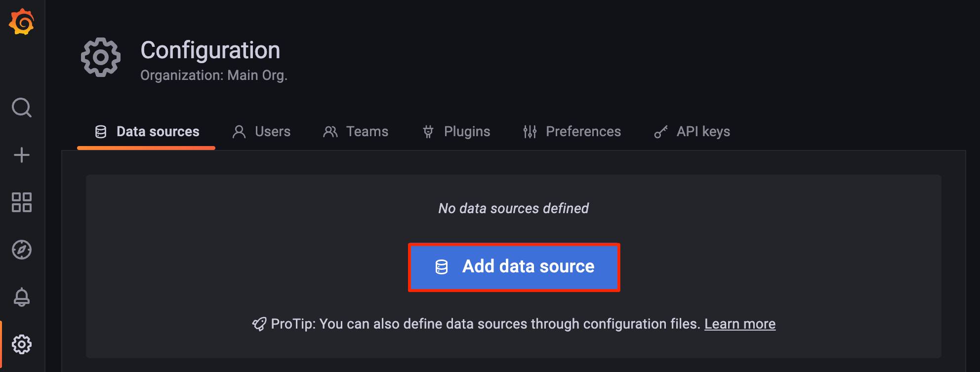980x372 pixels.
Task: Open the Plugins tab
Action: pyautogui.click(x=456, y=132)
